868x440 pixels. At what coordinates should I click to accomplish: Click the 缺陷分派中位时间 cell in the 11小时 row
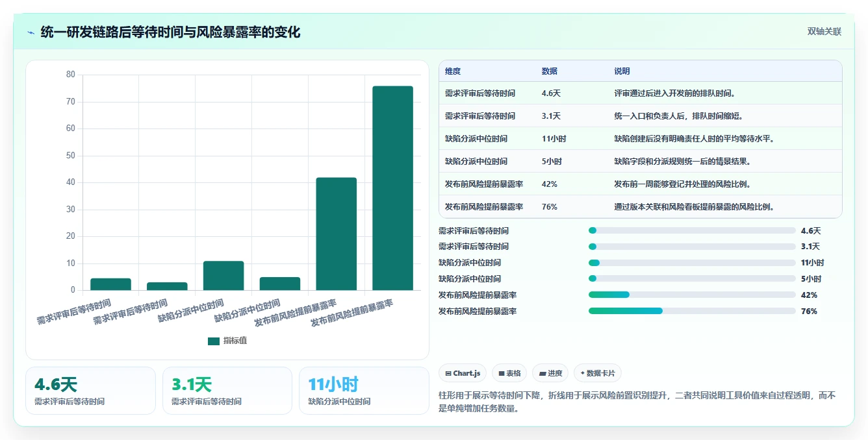[476, 139]
